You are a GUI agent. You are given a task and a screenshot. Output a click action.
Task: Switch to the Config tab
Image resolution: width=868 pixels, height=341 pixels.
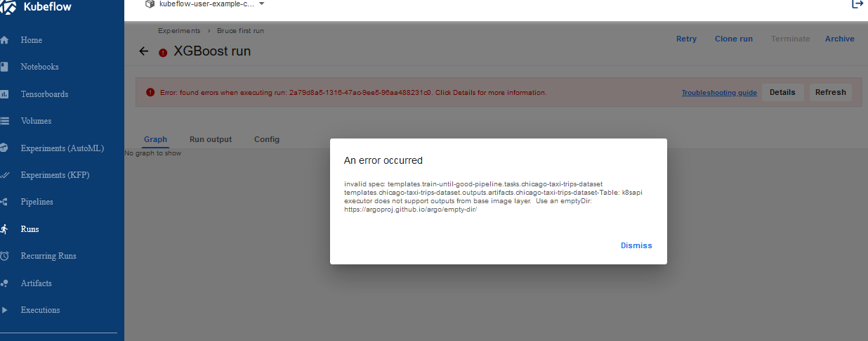click(x=267, y=139)
